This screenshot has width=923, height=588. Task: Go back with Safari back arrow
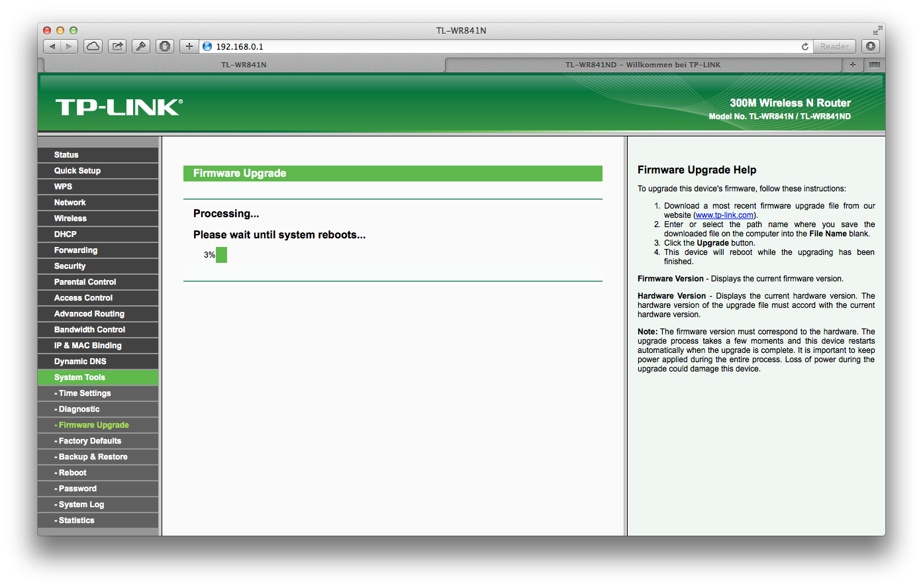(52, 46)
